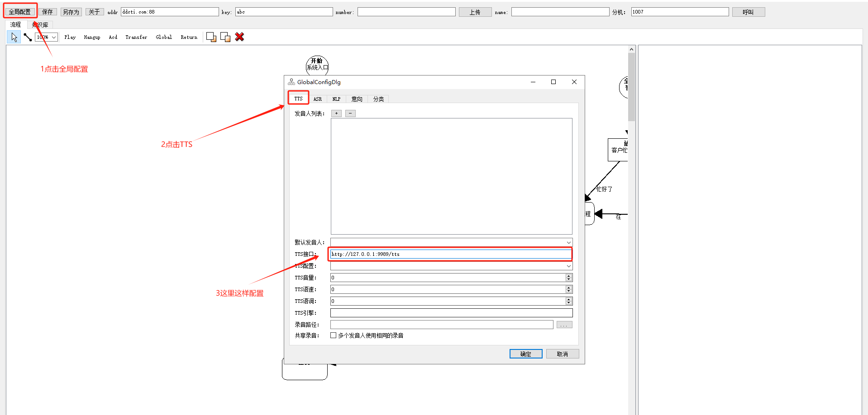Enable shared recording for multiple speakers

pyautogui.click(x=334, y=335)
